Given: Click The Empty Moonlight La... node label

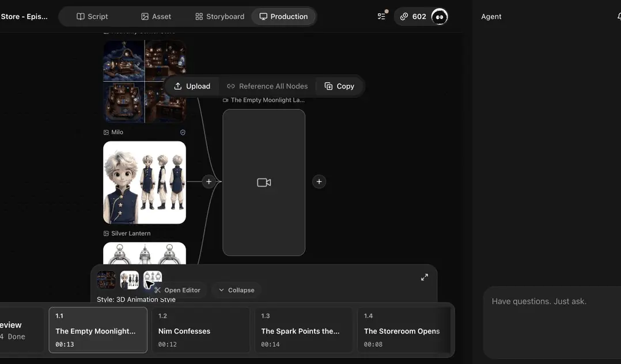Looking at the screenshot, I should pos(264,100).
